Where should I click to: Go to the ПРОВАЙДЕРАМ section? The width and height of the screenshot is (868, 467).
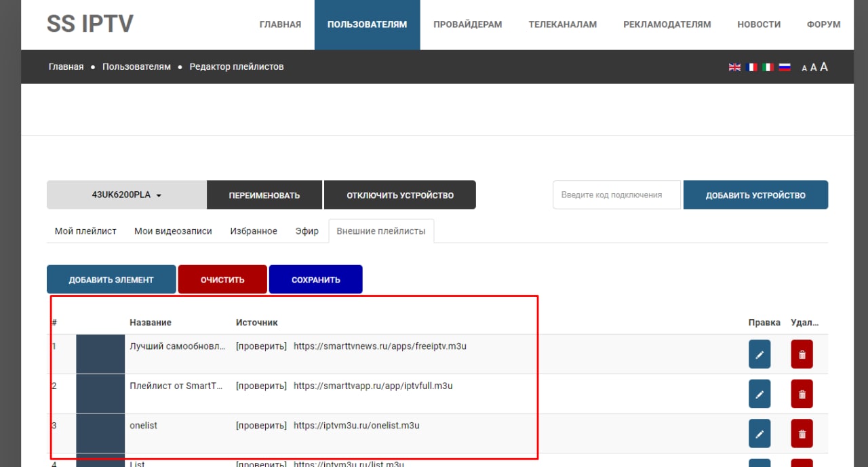468,24
